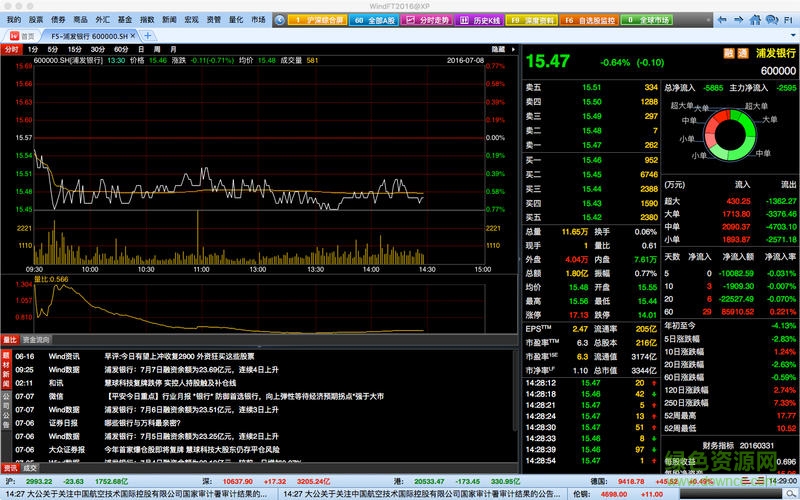Switch to the 量比 indicator tab
This screenshot has height=500, width=800.
click(x=10, y=340)
